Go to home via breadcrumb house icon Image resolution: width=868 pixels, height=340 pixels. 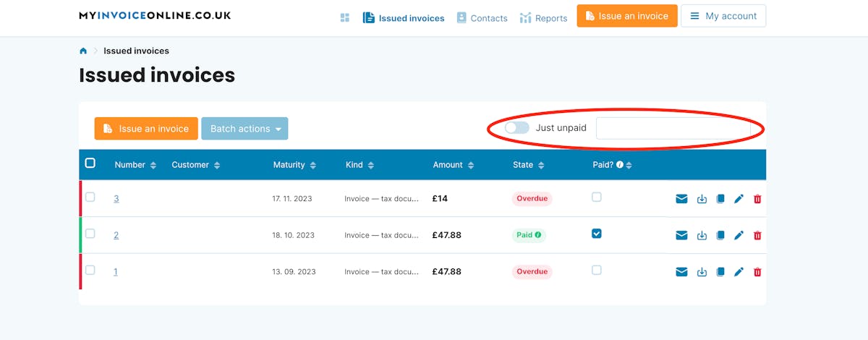(x=83, y=51)
